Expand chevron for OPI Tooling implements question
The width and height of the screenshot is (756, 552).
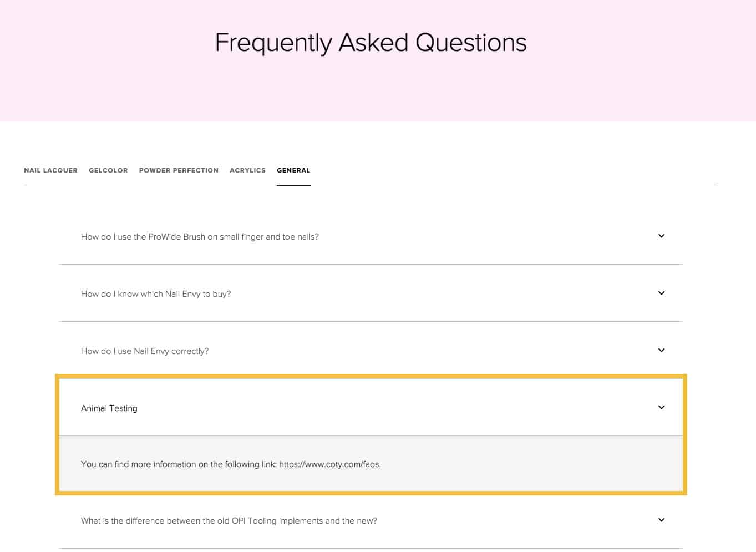(x=661, y=520)
